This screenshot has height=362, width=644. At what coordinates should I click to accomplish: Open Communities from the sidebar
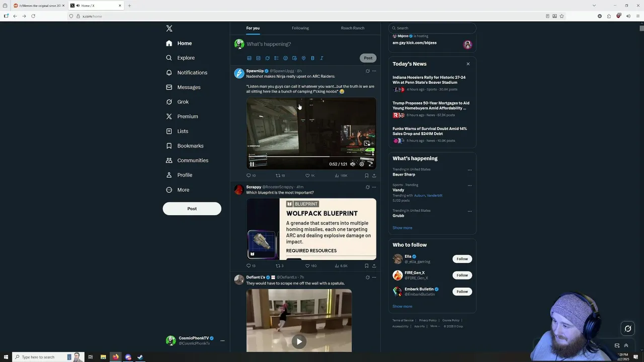(x=187, y=160)
